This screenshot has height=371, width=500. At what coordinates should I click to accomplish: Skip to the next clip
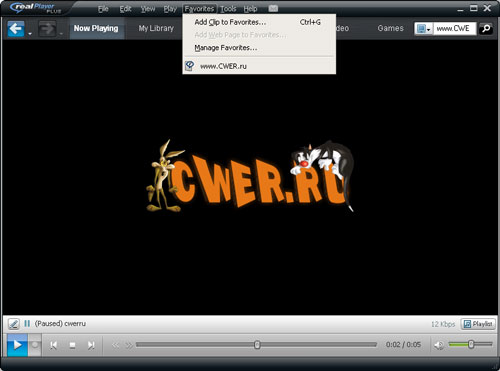[x=91, y=345]
